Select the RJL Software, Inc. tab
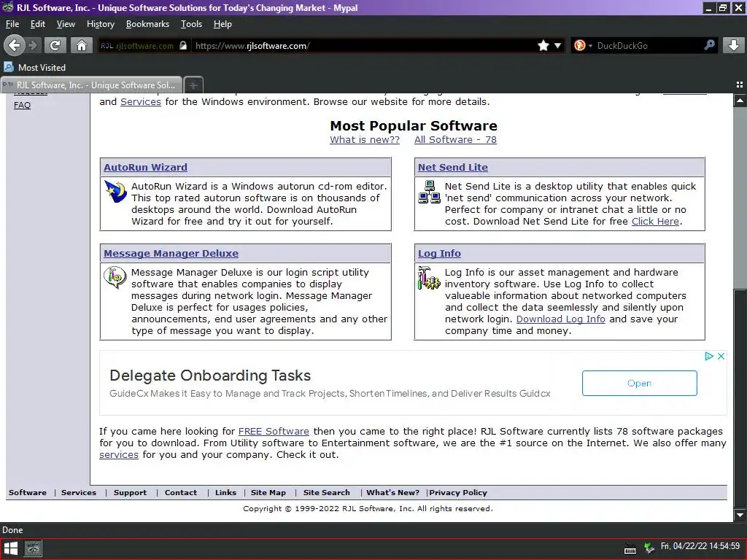 click(91, 85)
